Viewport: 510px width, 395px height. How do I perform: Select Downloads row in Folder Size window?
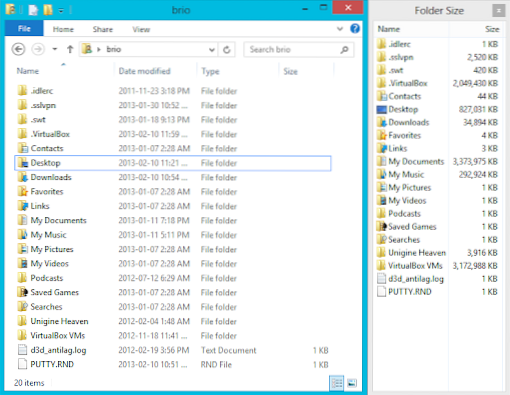[x=438, y=122]
